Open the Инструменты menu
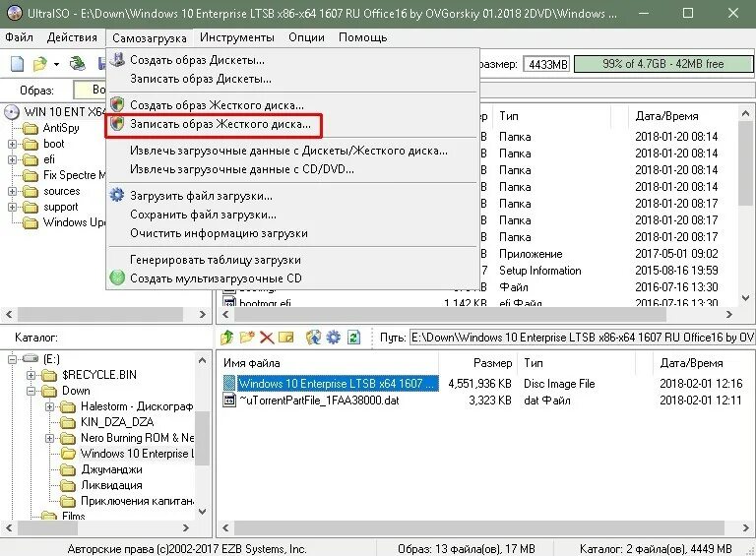756x556 pixels. tap(236, 37)
